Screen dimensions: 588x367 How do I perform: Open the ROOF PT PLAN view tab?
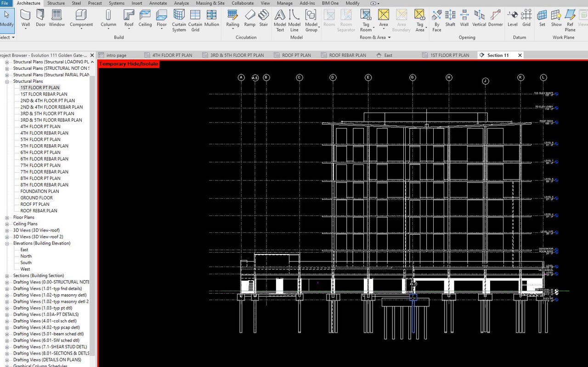(296, 55)
